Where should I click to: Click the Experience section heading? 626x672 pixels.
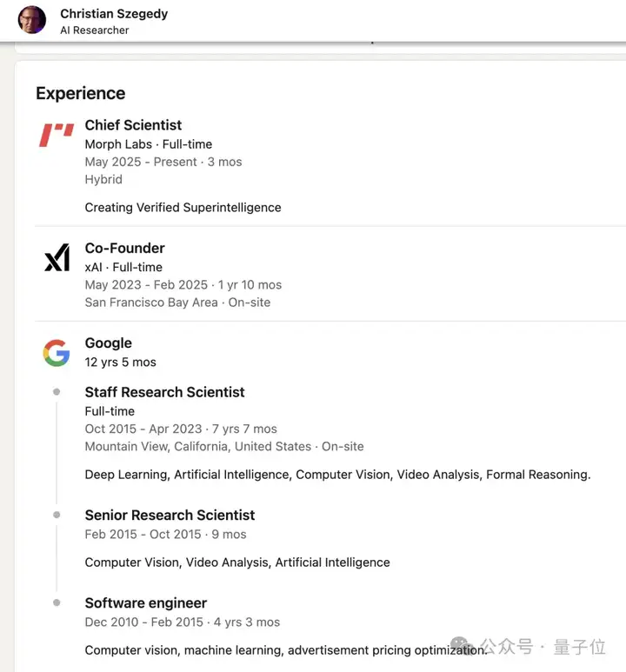coord(81,93)
